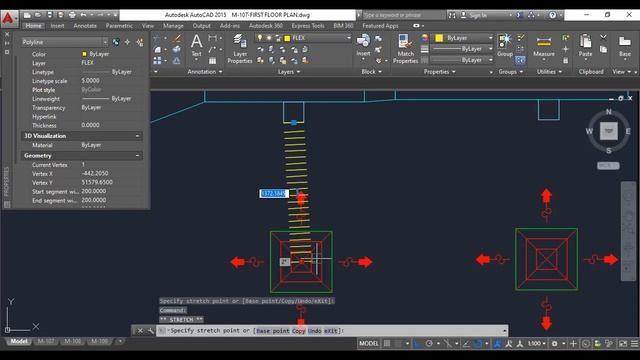This screenshot has height=360, width=640.
Task: Expand the Annotation panel
Action: coord(205,72)
